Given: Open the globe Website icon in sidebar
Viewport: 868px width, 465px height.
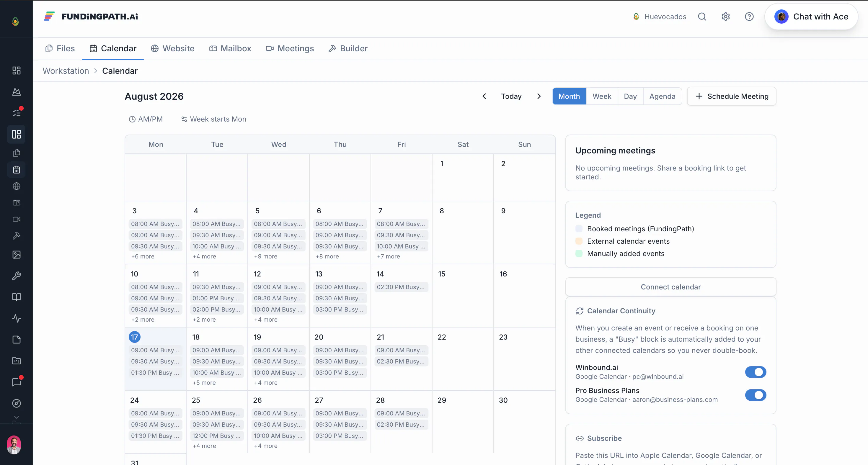Looking at the screenshot, I should pos(16,186).
